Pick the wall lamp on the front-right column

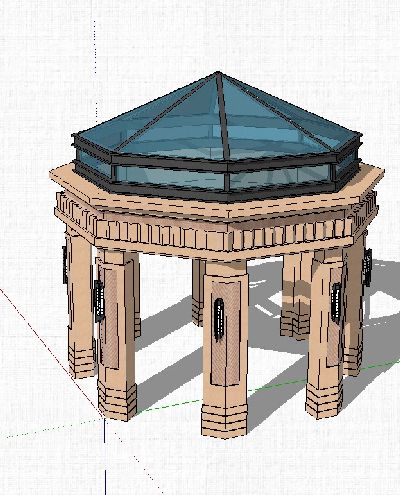(336, 303)
